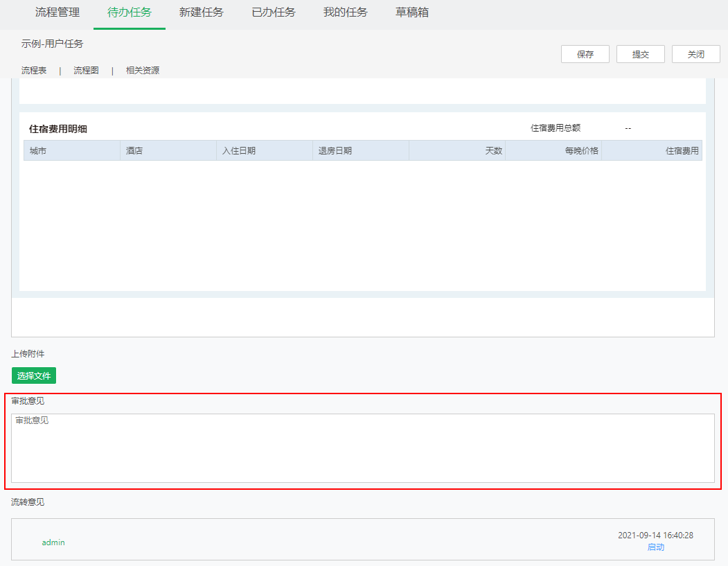Submit the task with 提交 button

click(641, 54)
